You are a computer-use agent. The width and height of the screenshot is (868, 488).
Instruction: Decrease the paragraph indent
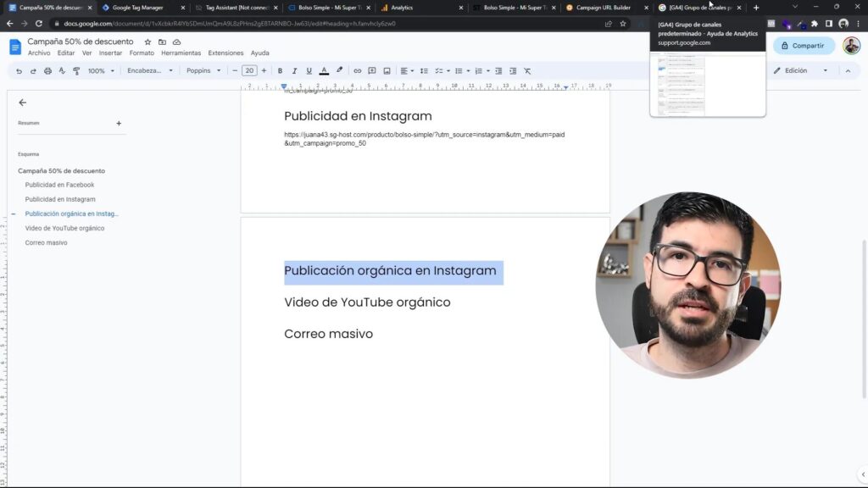(x=498, y=71)
